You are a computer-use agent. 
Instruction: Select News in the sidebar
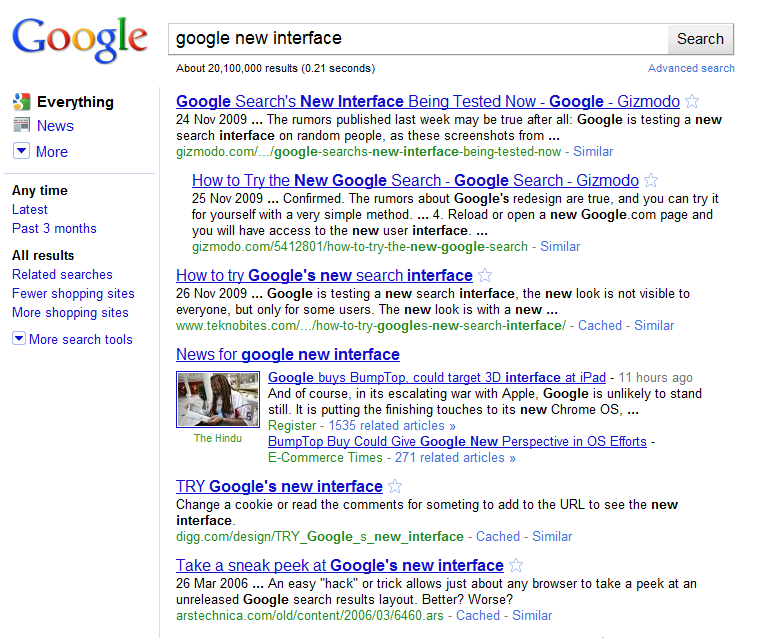click(x=55, y=126)
